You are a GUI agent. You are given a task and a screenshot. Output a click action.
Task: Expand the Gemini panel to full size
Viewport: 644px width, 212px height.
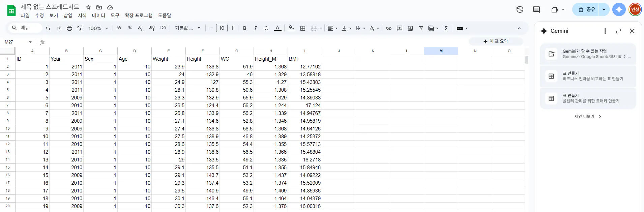tap(619, 31)
